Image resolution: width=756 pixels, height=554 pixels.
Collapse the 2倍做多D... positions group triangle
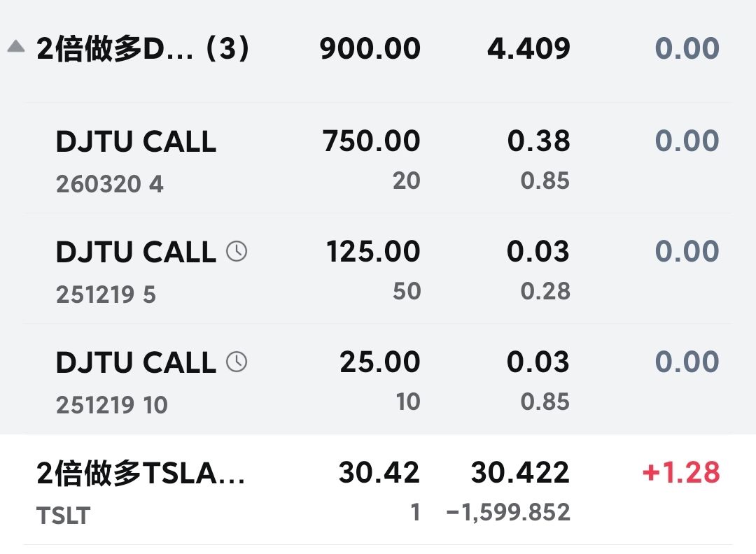click(x=16, y=48)
